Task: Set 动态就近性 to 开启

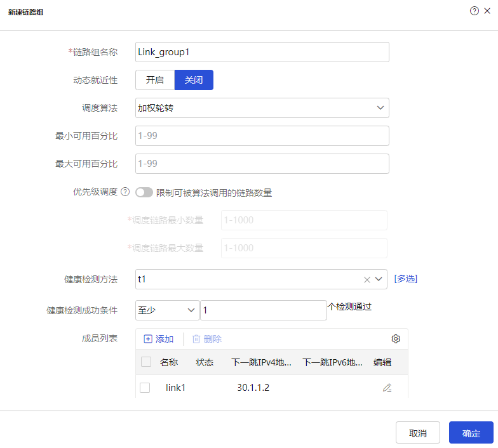Action: click(x=155, y=80)
